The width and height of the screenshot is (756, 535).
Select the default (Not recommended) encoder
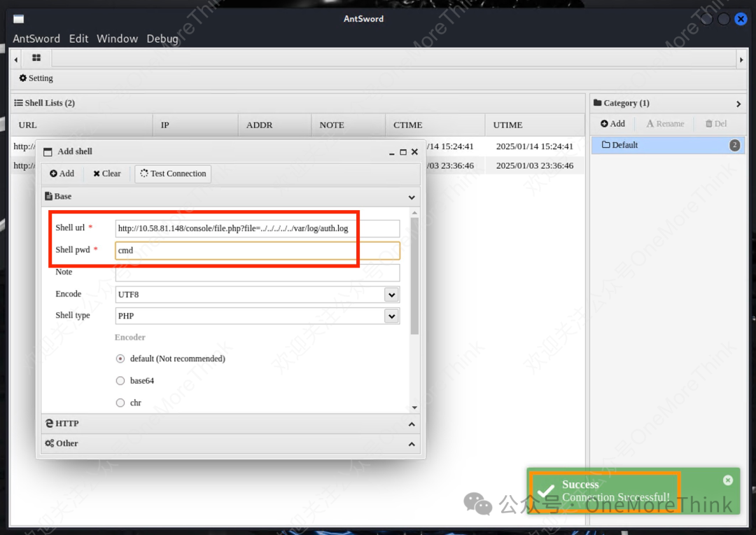pos(120,359)
